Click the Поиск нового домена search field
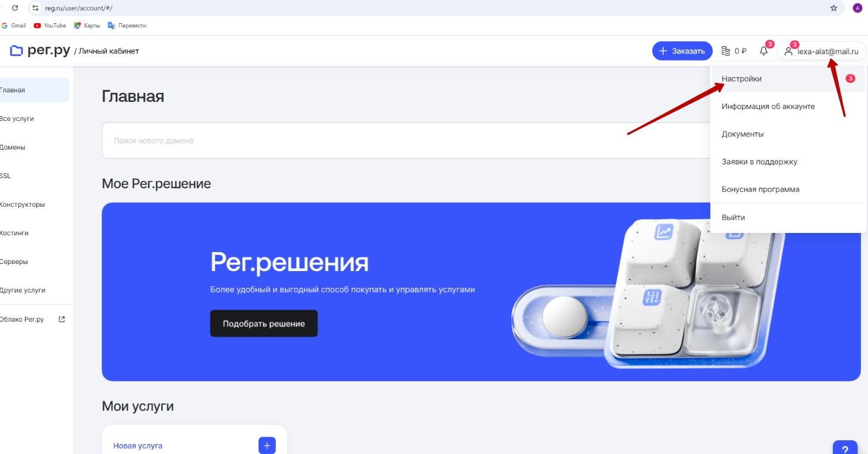The width and height of the screenshot is (868, 454). pos(405,141)
